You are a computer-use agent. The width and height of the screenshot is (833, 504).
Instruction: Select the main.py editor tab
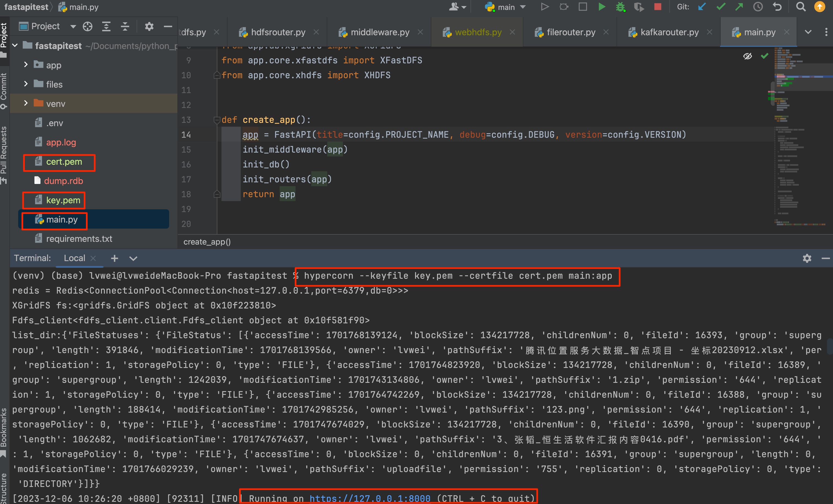pos(759,32)
